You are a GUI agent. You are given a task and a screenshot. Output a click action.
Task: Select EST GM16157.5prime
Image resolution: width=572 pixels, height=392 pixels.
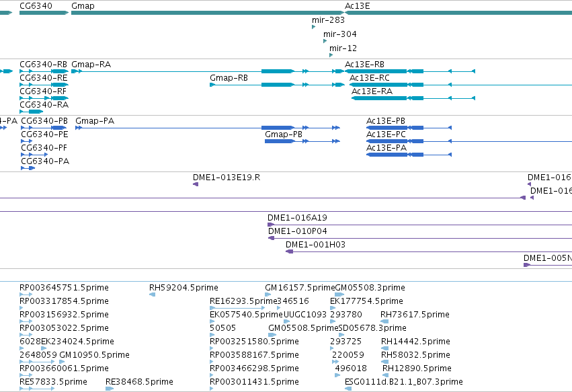[x=300, y=288]
